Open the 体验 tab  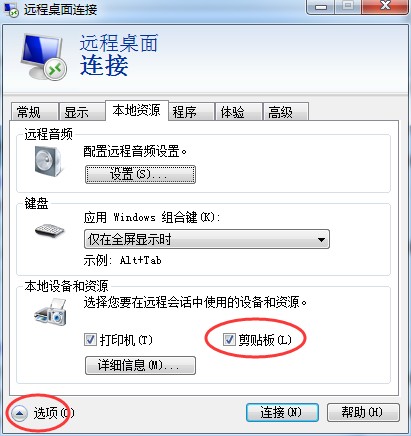pos(238,112)
